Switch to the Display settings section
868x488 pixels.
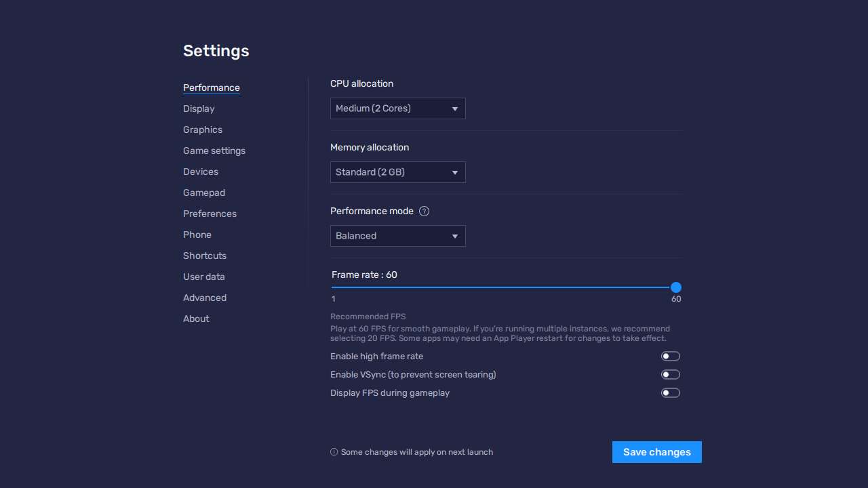pyautogui.click(x=199, y=108)
